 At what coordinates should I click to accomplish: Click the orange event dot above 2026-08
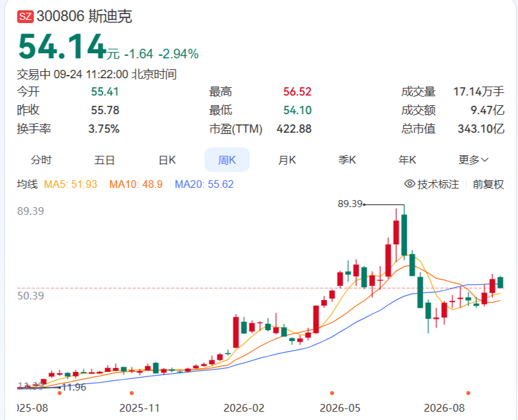(x=468, y=393)
